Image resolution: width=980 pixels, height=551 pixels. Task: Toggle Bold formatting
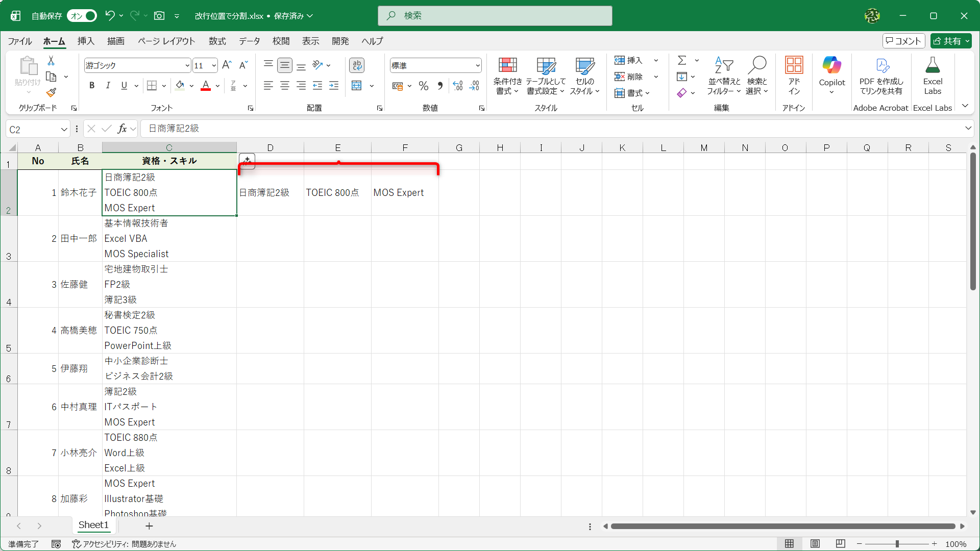[x=92, y=86]
